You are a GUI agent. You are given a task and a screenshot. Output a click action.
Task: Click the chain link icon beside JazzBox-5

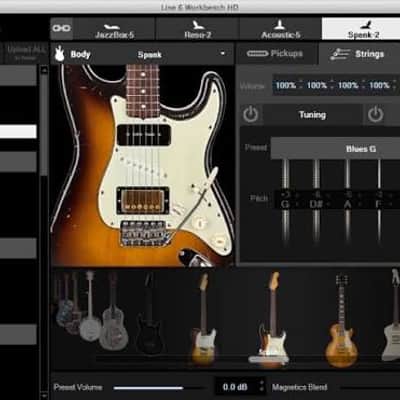pos(62,28)
